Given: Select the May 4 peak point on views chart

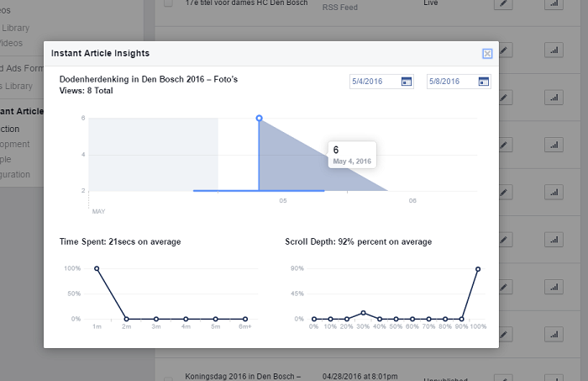Looking at the screenshot, I should coord(259,118).
